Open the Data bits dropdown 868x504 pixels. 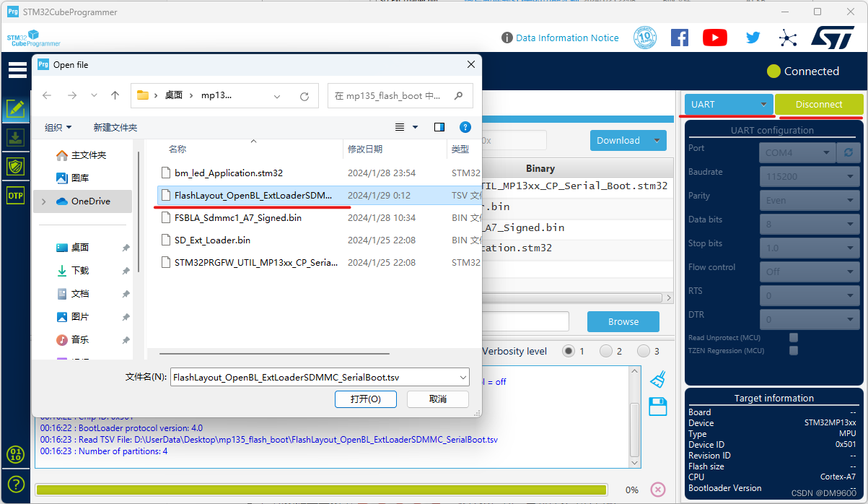(x=809, y=224)
